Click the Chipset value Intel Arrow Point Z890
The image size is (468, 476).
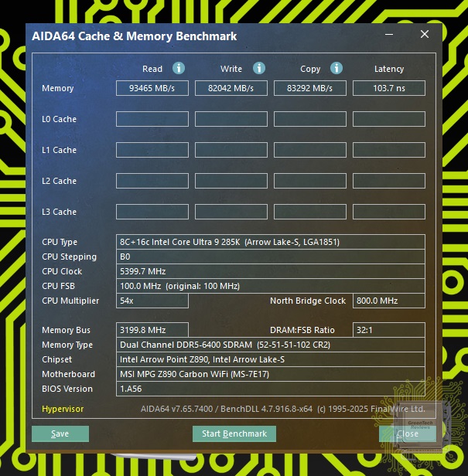click(271, 359)
